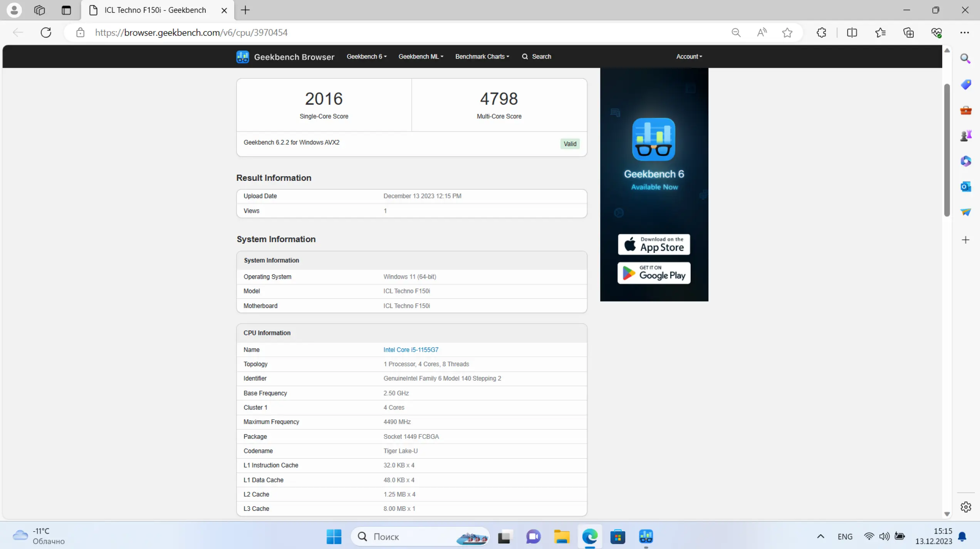Click Download on the App Store button
The height and width of the screenshot is (549, 980).
[x=654, y=244]
